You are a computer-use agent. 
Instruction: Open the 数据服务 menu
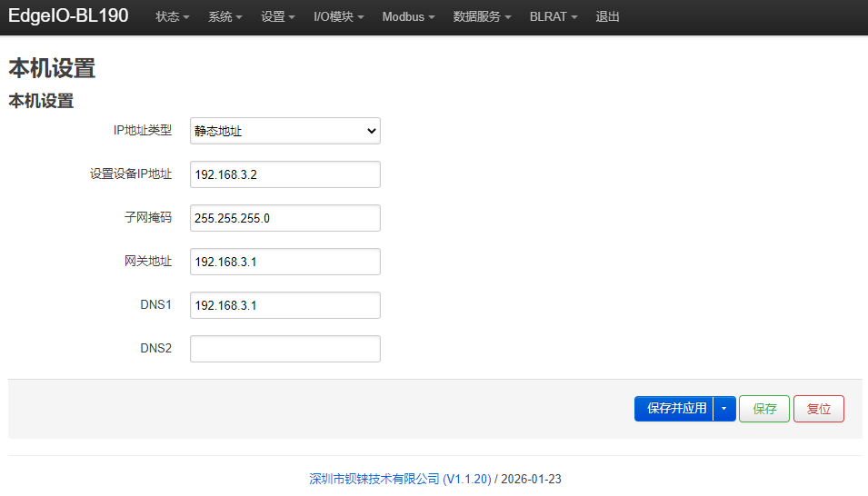click(482, 16)
